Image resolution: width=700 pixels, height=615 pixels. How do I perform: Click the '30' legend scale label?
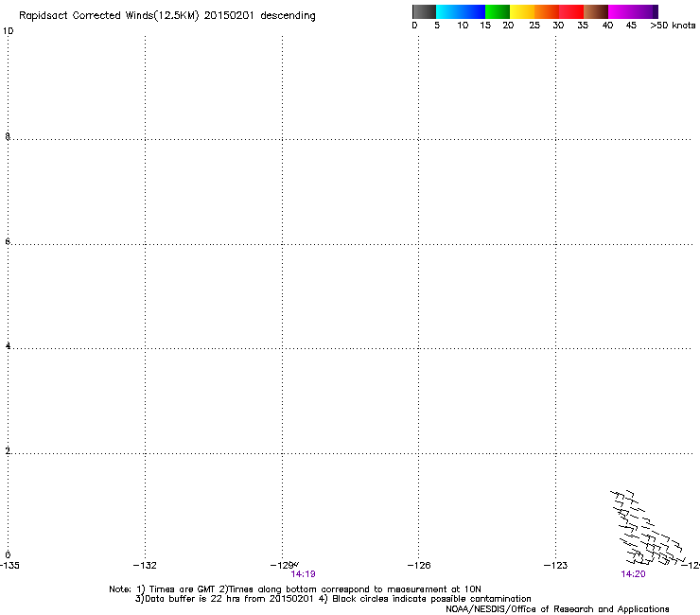[x=558, y=26]
